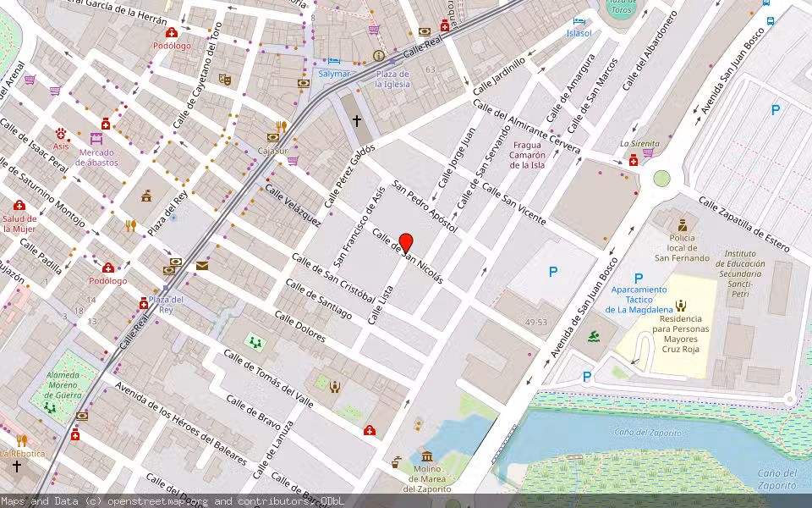Click the openstreetmap.org attribution text
Viewport: 812px width, 508px height.
pyautogui.click(x=158, y=501)
